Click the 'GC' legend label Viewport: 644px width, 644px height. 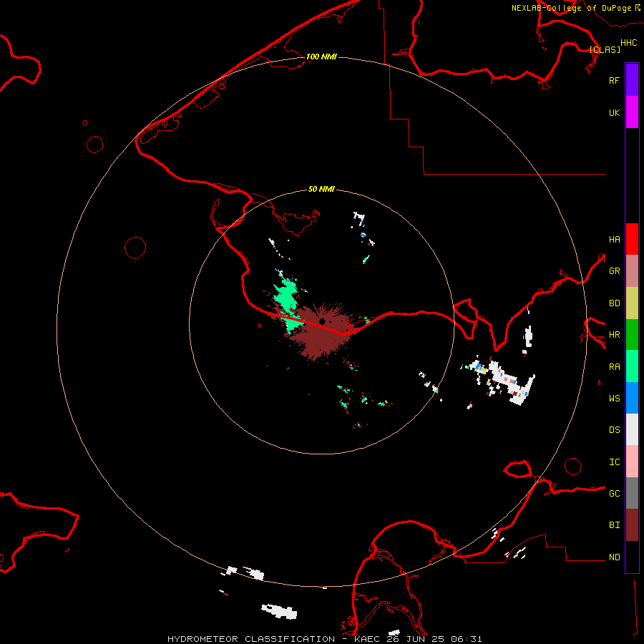(614, 493)
